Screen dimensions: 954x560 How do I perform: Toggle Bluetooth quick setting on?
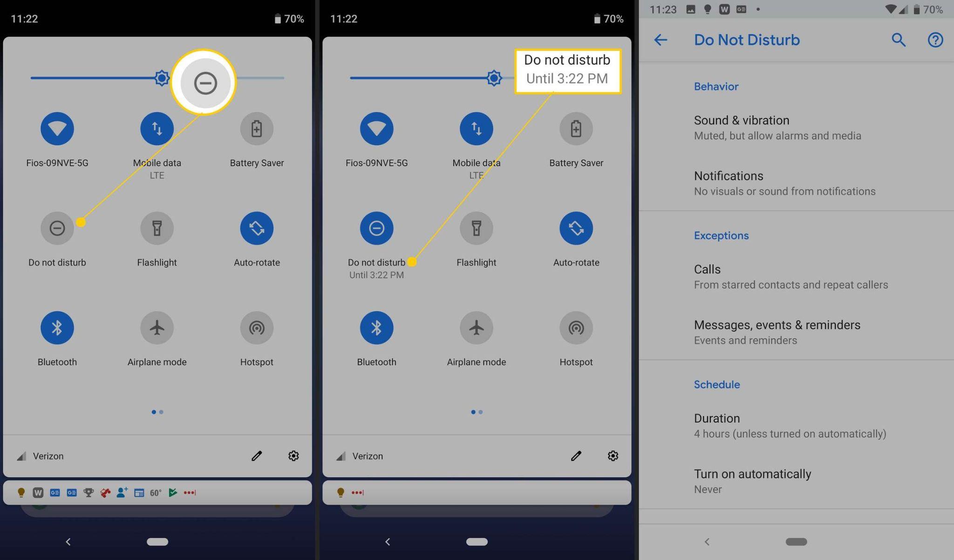point(57,328)
